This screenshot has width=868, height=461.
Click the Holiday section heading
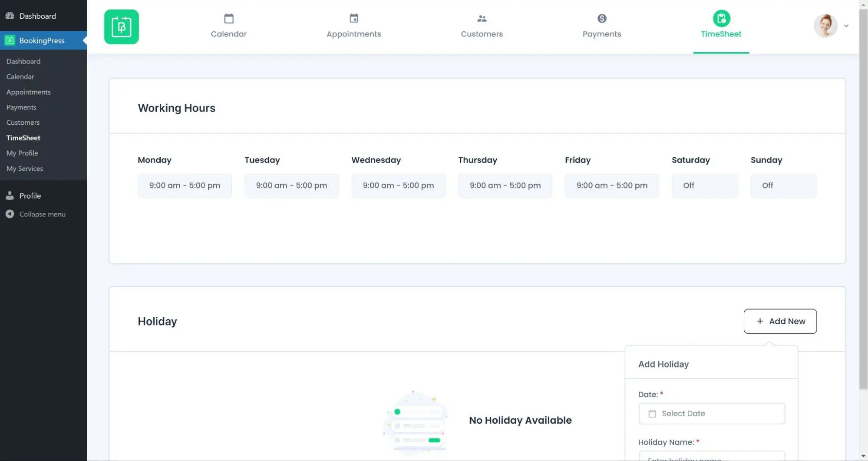tap(157, 321)
